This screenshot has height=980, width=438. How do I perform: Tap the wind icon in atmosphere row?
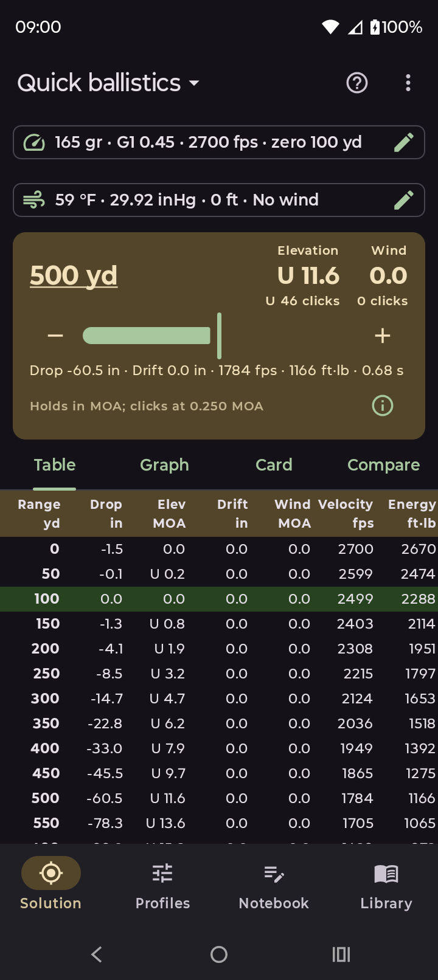point(34,200)
